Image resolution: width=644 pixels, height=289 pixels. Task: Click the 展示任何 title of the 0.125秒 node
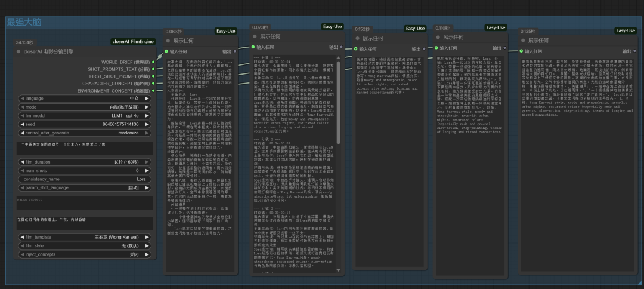(x=538, y=41)
